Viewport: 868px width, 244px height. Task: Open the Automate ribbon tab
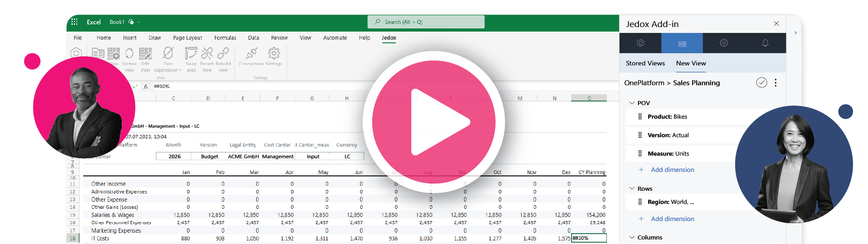click(x=335, y=38)
